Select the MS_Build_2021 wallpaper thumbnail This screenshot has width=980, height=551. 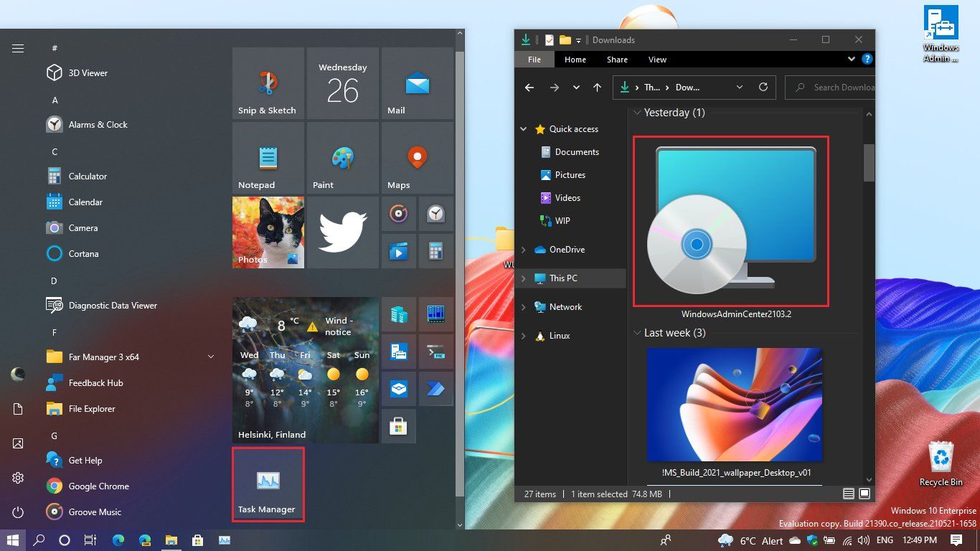coord(734,405)
